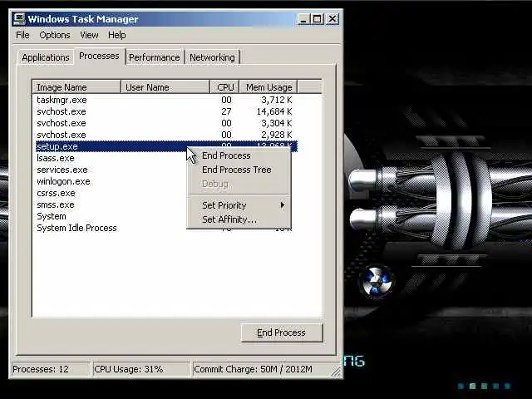Click the 3,712 K memory value
The image size is (532, 399).
coord(276,100)
